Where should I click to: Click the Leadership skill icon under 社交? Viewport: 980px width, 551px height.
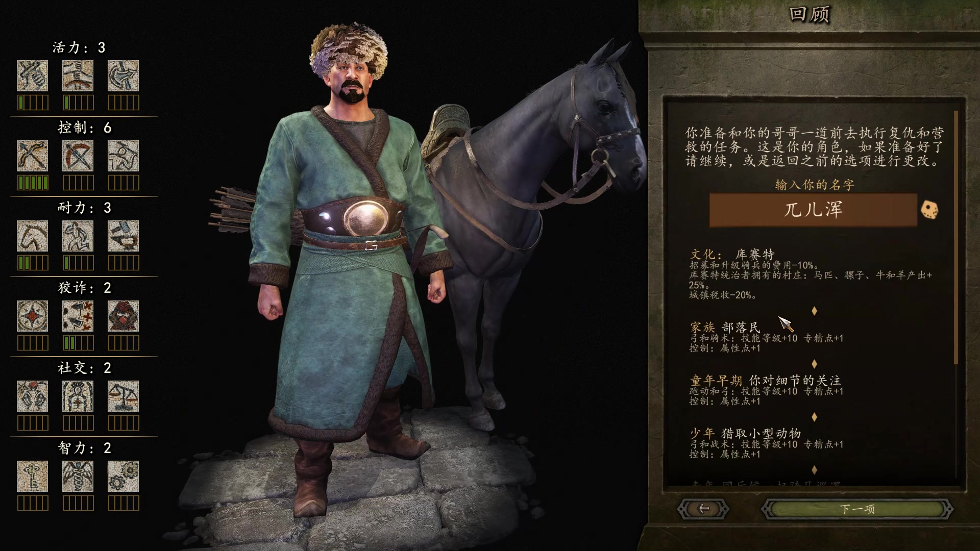pyautogui.click(x=78, y=396)
